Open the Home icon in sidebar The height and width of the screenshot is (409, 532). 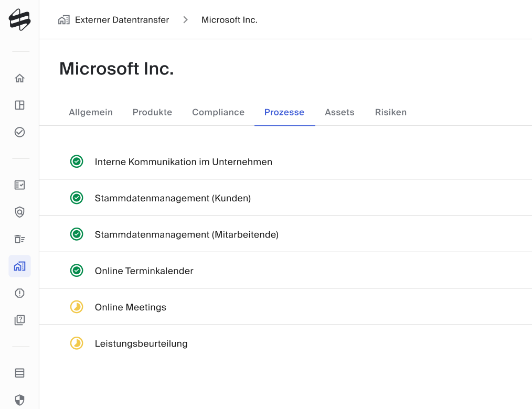tap(20, 78)
